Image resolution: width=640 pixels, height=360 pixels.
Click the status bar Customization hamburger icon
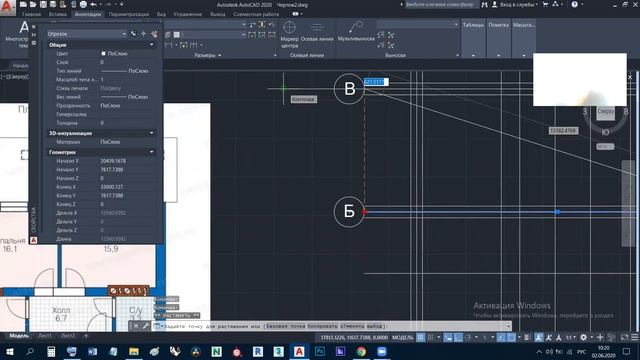634,337
